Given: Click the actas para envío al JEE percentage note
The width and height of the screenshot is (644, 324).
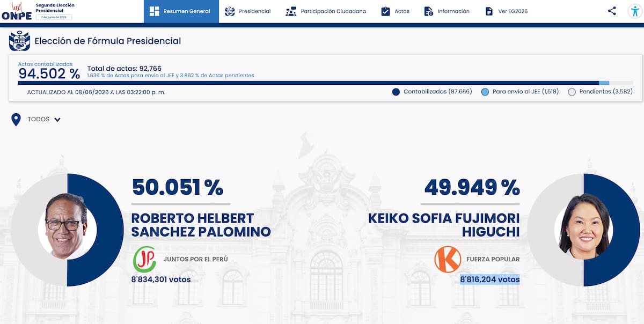Looking at the screenshot, I should coord(171,76).
